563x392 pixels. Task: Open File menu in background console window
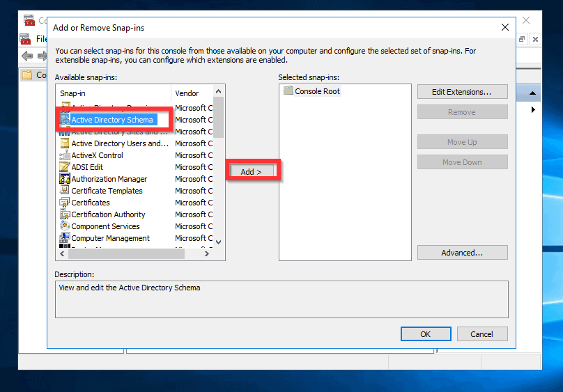point(42,39)
